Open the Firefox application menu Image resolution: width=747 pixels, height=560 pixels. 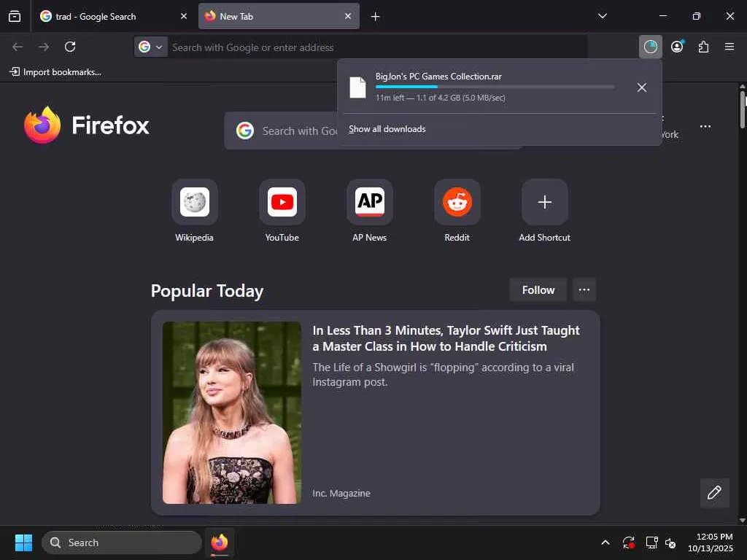point(729,47)
